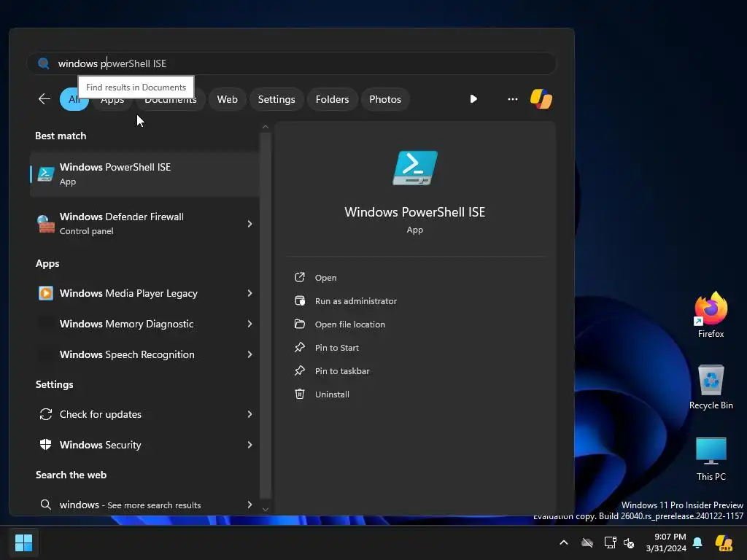The width and height of the screenshot is (747, 560).
Task: Click Open for Windows PowerShell ISE
Action: (x=326, y=278)
